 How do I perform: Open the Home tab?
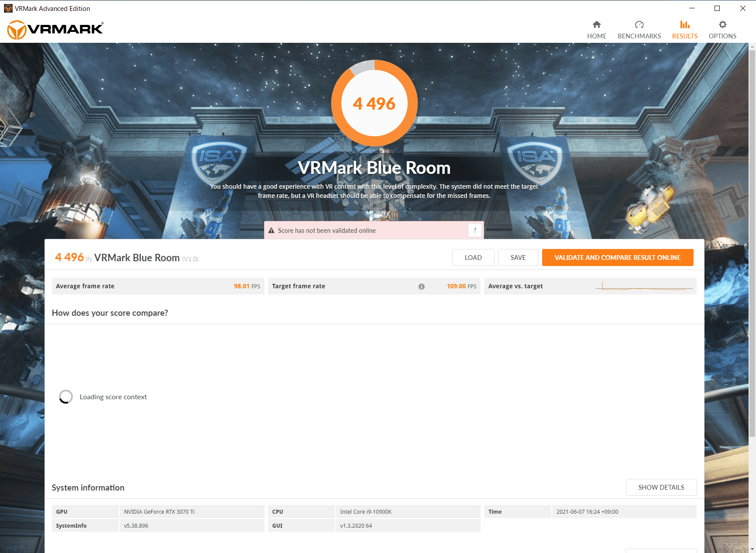point(596,30)
